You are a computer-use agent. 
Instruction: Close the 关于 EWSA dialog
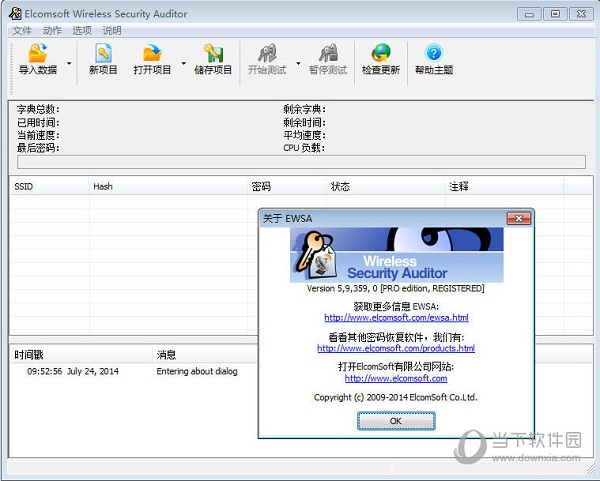(518, 218)
